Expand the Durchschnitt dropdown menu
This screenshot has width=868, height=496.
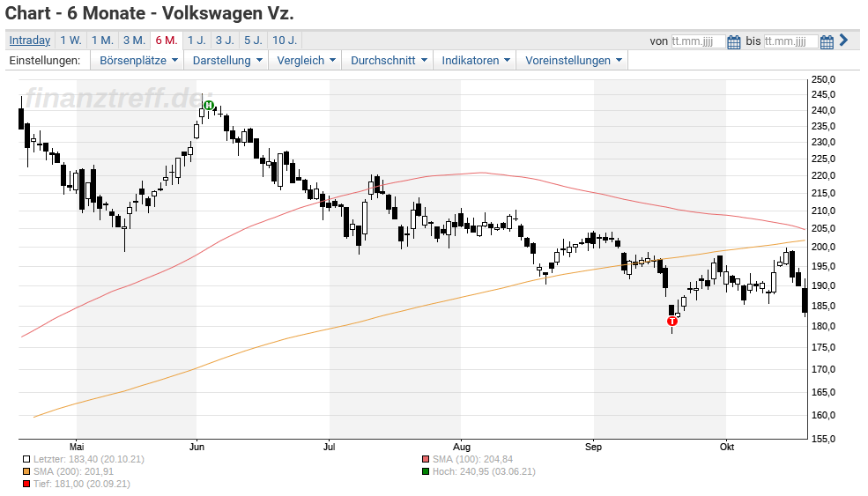click(389, 60)
